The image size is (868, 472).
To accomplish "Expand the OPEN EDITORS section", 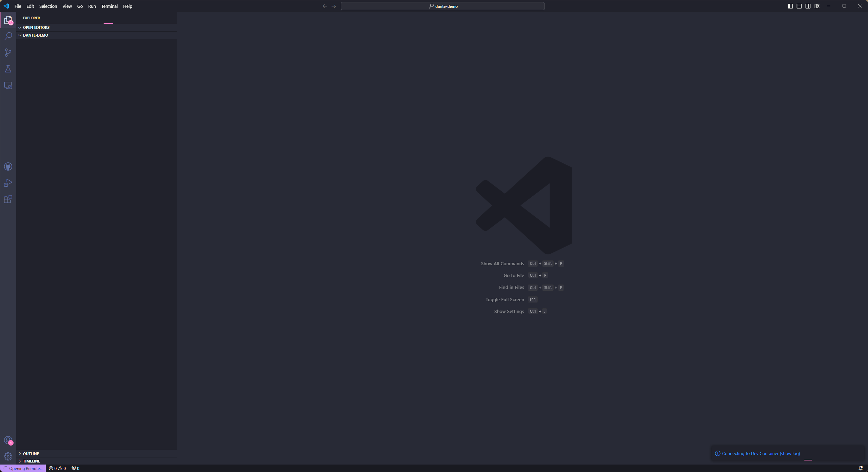I will (x=36, y=27).
